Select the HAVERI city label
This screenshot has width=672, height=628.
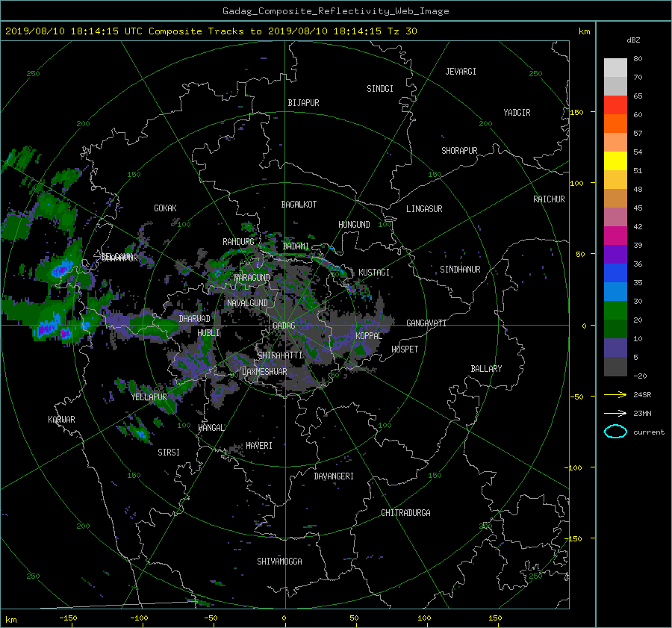point(259,446)
